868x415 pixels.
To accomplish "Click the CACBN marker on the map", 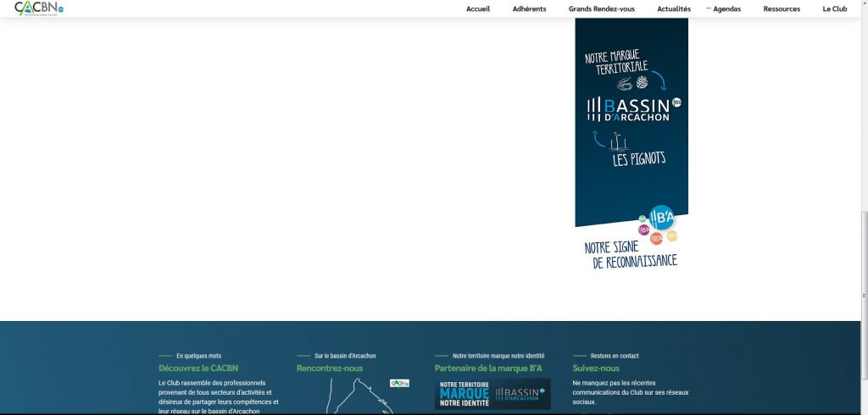I will 399,383.
